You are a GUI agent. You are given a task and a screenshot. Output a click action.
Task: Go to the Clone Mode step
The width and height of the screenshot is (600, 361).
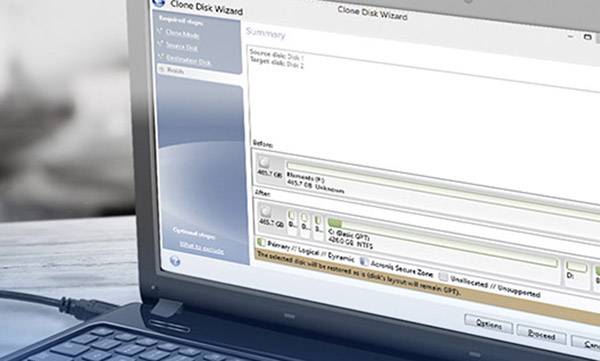pyautogui.click(x=182, y=35)
